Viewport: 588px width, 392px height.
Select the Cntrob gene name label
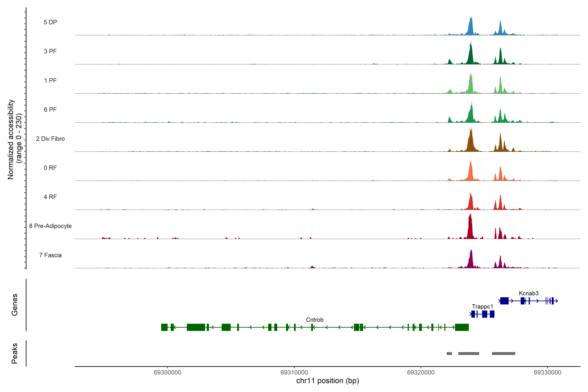pos(315,319)
